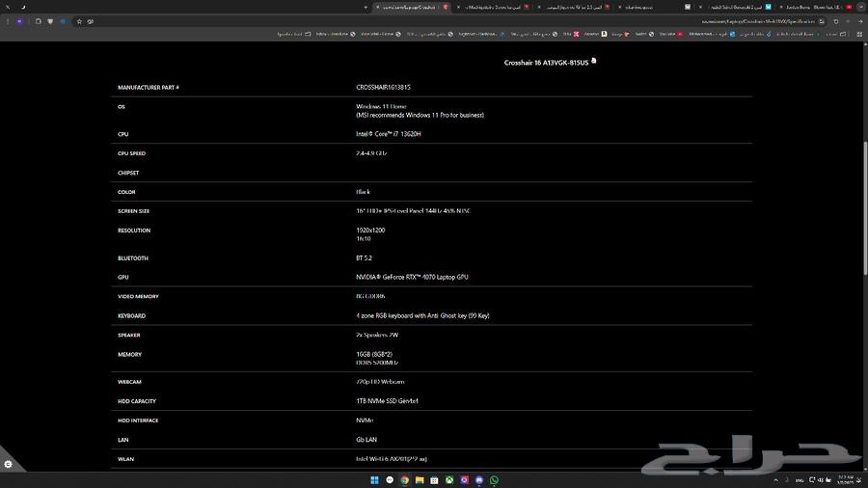Click the vertical page scrollbar thumb

(x=864, y=207)
